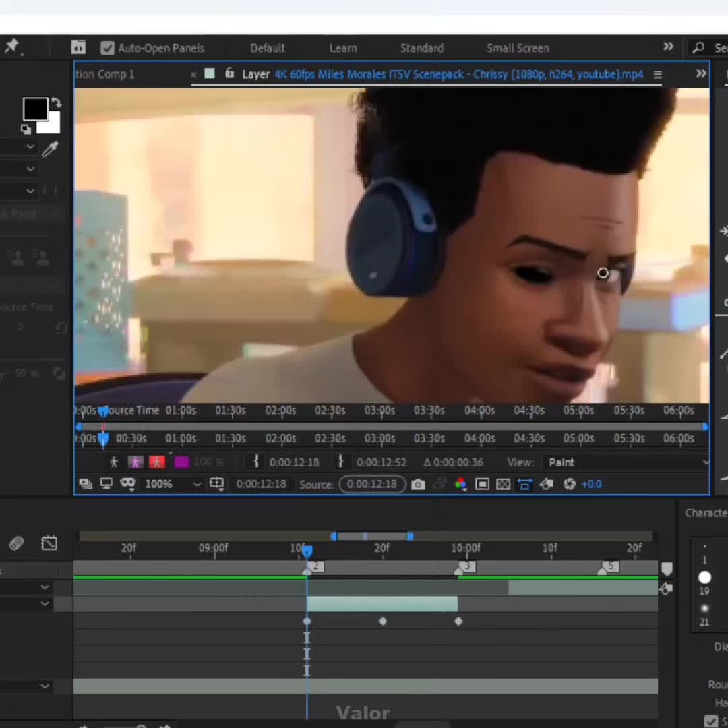Set the In point to current time
This screenshot has width=728, height=728.
click(x=256, y=462)
